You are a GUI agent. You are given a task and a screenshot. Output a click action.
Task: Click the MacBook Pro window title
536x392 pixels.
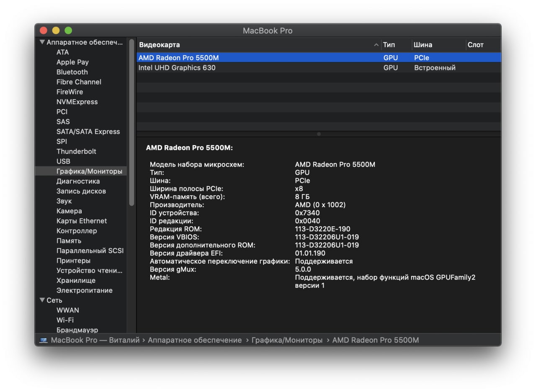coord(268,31)
